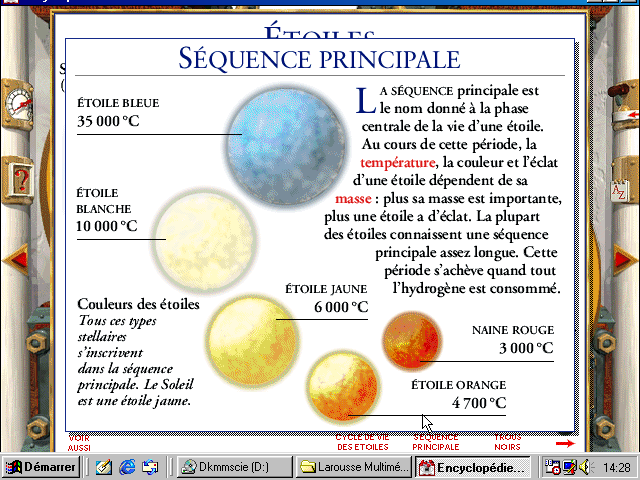640x480 pixels.
Task: Click the 'Étoile jaune' label
Action: click(326, 289)
